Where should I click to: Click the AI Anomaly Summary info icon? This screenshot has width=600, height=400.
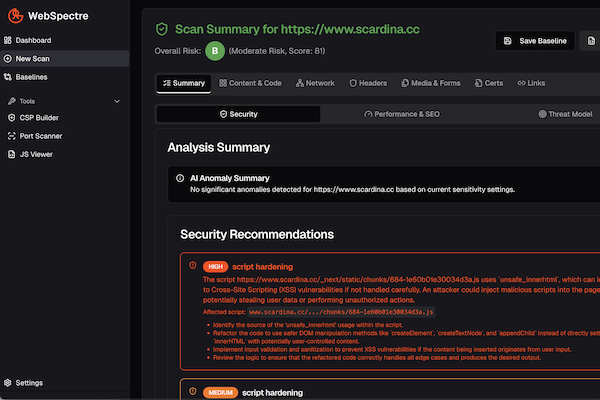pyautogui.click(x=180, y=178)
